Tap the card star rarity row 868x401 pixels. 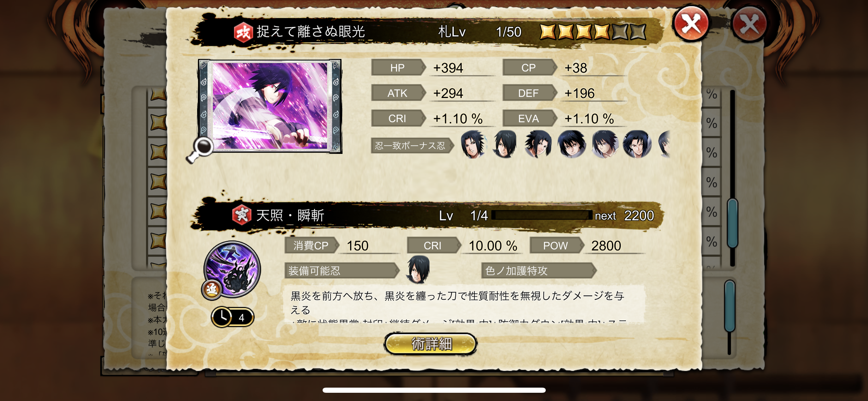point(593,32)
